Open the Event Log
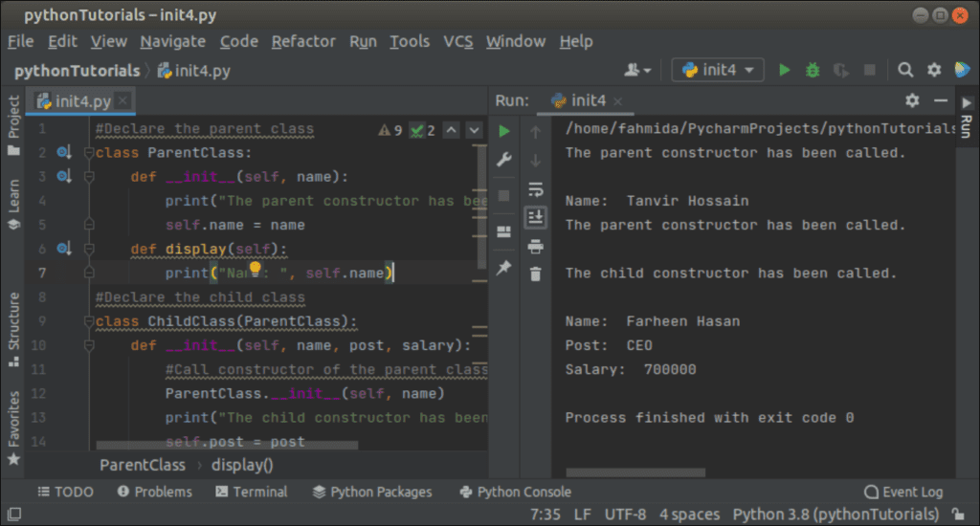980x526 pixels. click(x=903, y=492)
